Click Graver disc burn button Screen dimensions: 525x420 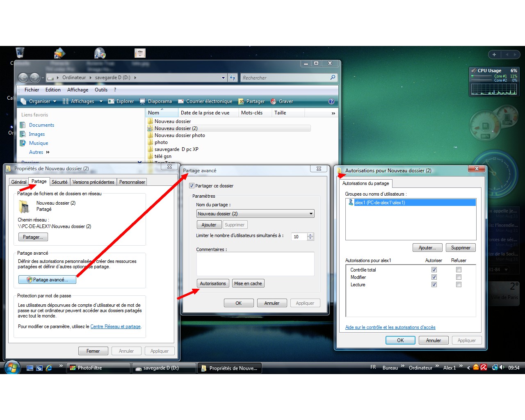click(x=282, y=101)
